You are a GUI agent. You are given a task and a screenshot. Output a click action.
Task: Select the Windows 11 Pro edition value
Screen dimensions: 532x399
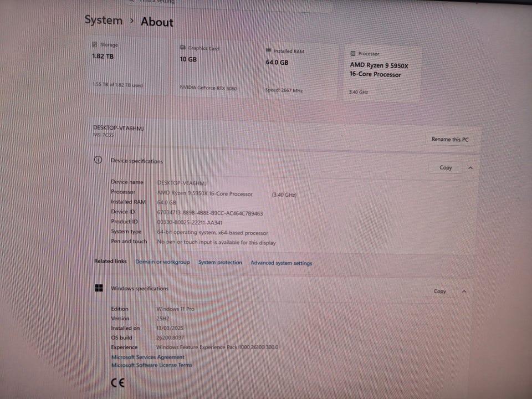click(x=176, y=309)
